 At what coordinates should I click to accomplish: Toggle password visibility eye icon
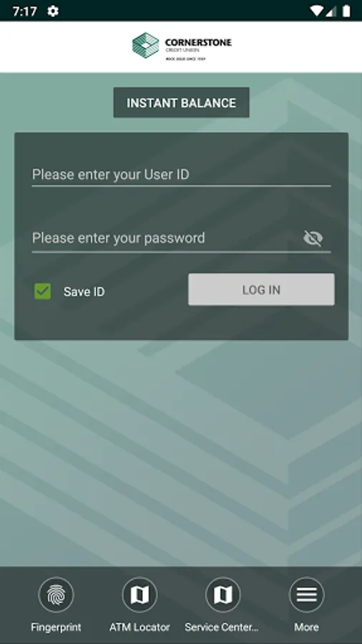click(x=313, y=238)
